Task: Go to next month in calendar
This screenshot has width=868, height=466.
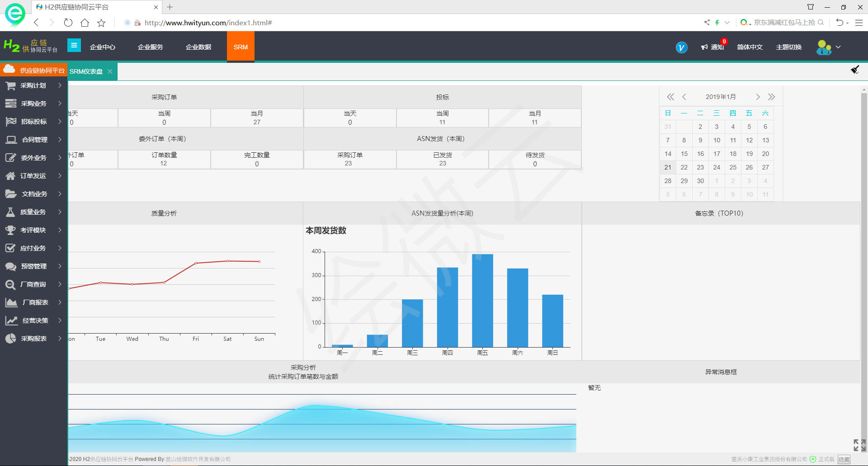Action: click(758, 97)
